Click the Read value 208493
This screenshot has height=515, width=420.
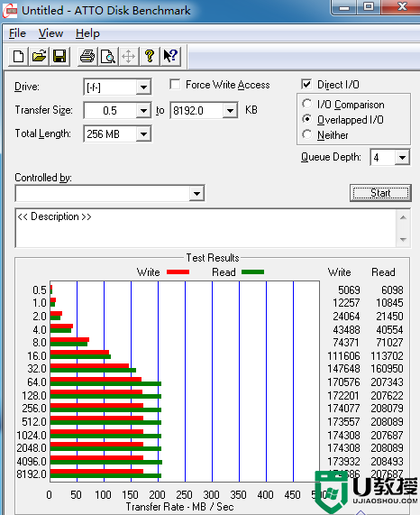coord(387,461)
